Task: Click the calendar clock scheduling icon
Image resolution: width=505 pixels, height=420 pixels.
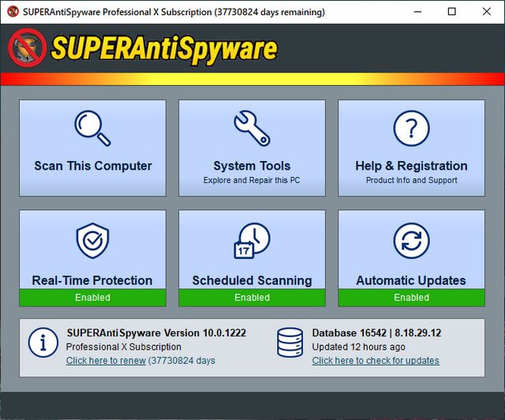Action: click(x=252, y=241)
